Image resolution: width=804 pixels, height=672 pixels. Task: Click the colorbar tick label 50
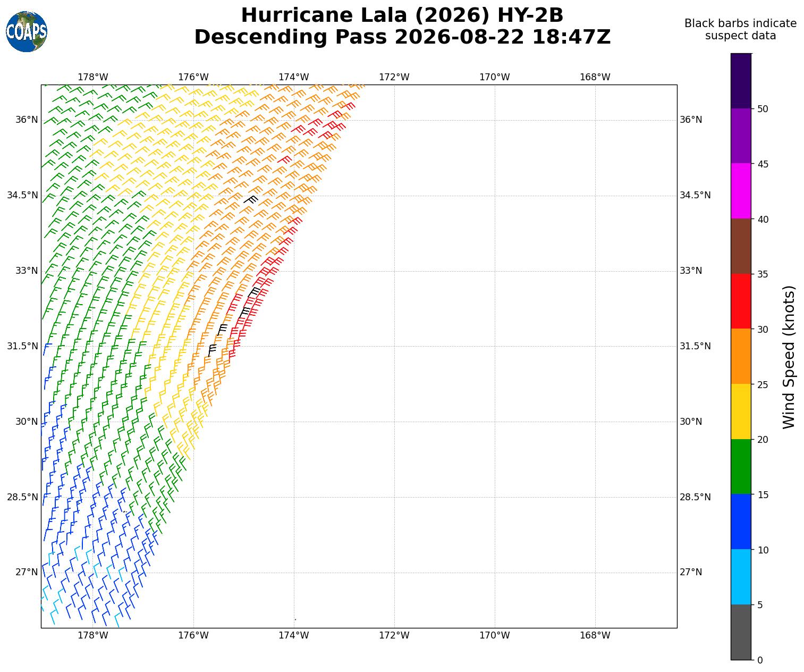pos(763,109)
